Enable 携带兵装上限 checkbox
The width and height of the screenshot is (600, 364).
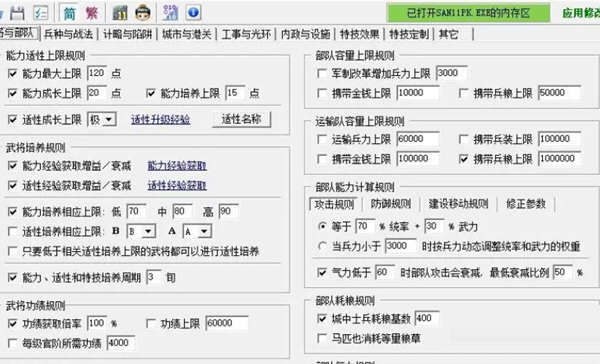point(464,139)
